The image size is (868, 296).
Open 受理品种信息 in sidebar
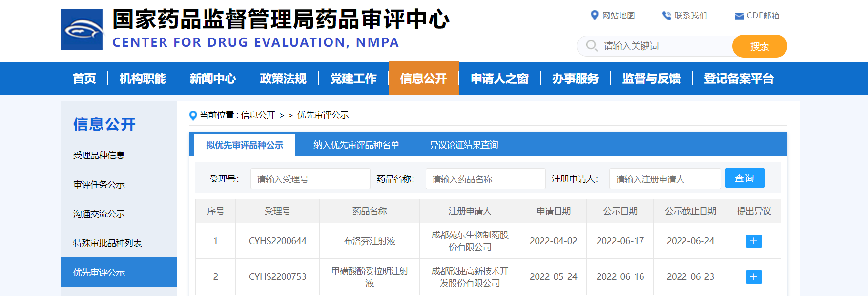[x=99, y=155]
